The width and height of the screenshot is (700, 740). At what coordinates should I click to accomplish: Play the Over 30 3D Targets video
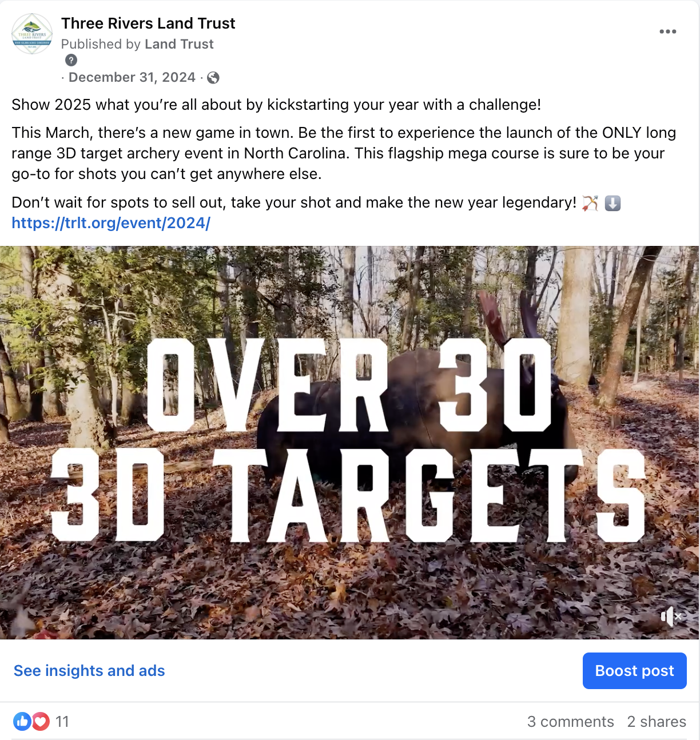click(349, 443)
